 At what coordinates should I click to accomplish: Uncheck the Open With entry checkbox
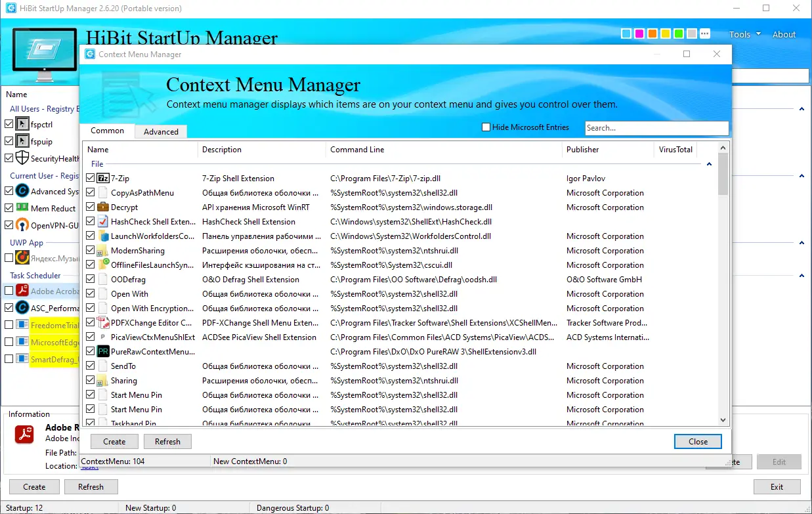pos(91,294)
